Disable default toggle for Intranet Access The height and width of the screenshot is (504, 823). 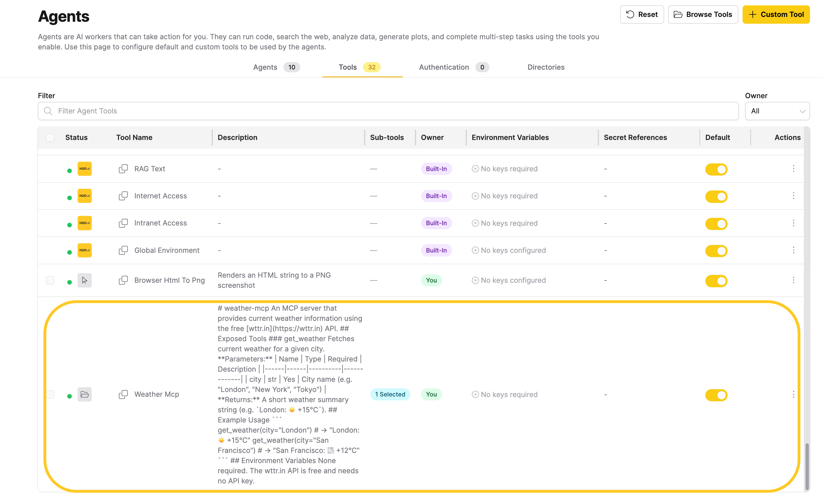pos(716,224)
